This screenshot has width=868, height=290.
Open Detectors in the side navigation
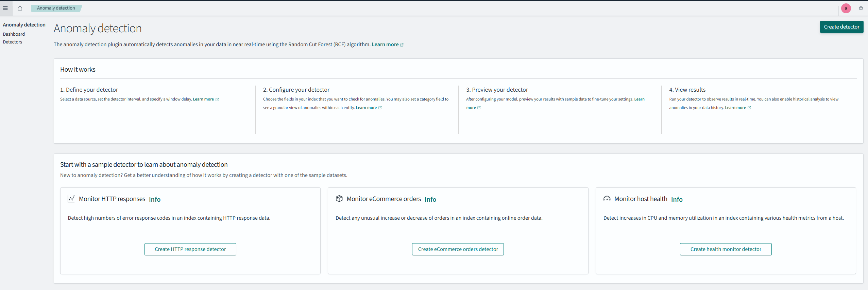click(13, 42)
